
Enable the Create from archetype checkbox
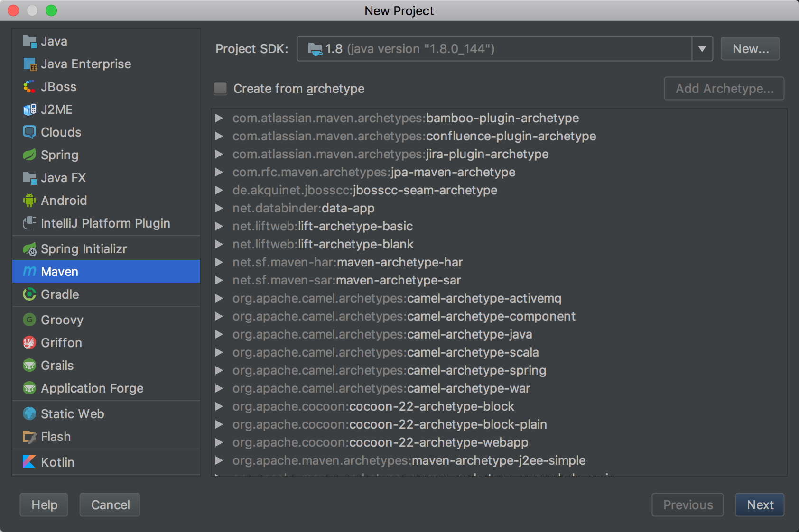tap(220, 88)
